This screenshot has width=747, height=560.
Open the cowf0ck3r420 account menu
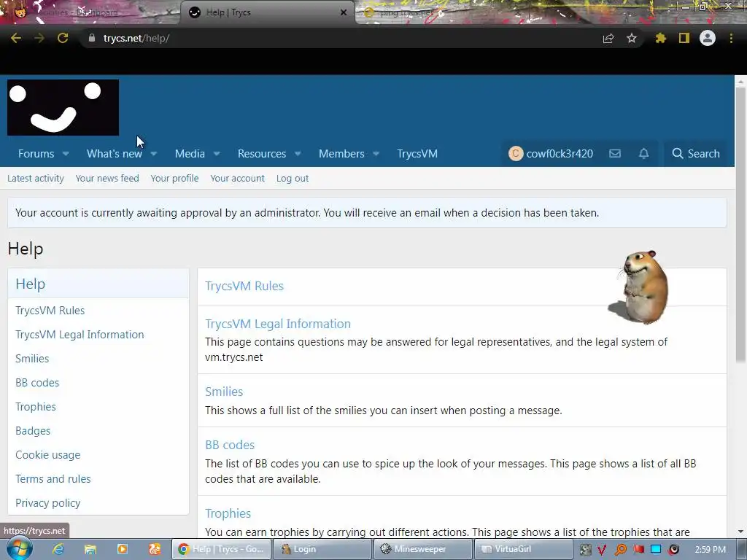pyautogui.click(x=551, y=153)
